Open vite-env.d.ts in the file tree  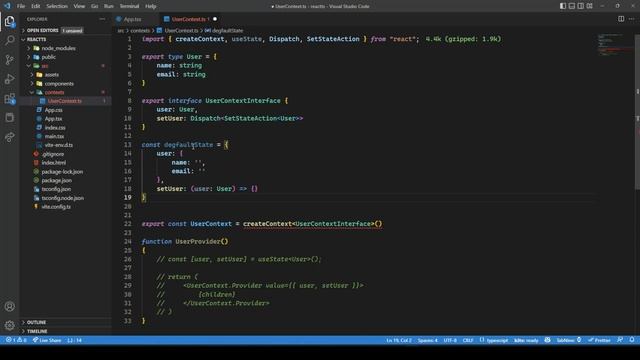click(x=65, y=145)
